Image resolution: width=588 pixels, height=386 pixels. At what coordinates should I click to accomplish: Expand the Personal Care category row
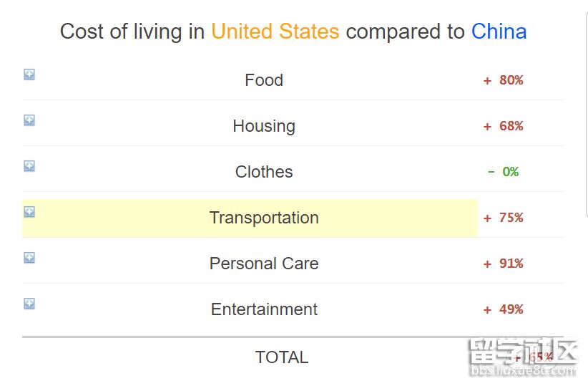[x=29, y=258]
